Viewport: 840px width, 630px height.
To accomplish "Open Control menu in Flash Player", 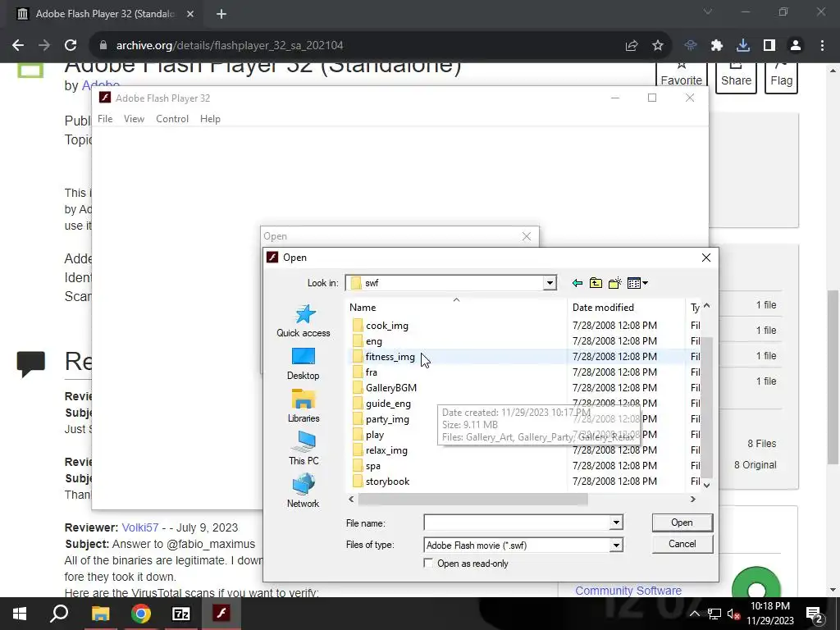I will tap(172, 119).
